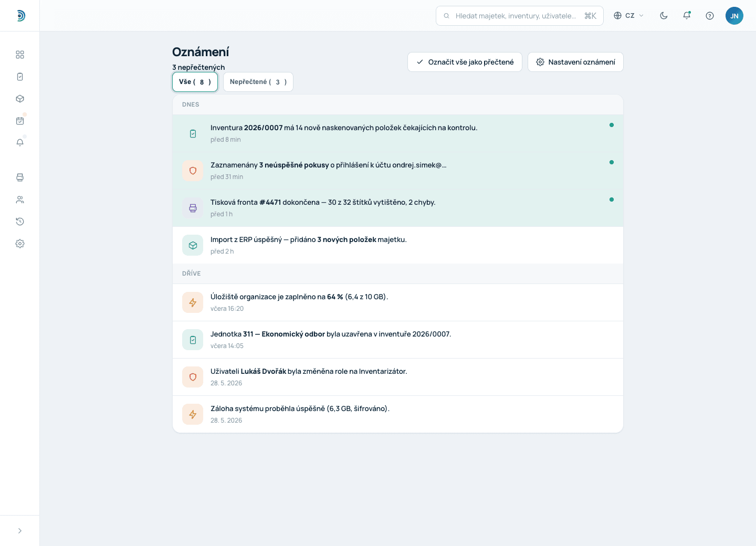Click the app logo in the sidebar
Viewport: 756px width, 546px height.
coord(20,16)
